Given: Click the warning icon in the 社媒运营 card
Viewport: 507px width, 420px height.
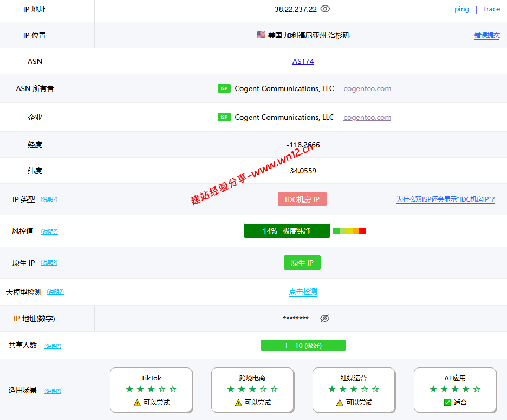Looking at the screenshot, I should click(340, 403).
